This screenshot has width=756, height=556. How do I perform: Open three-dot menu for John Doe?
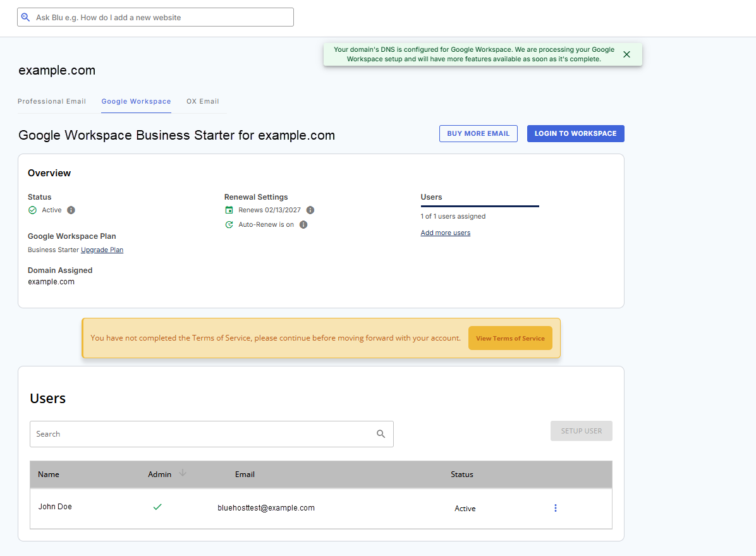coord(556,508)
